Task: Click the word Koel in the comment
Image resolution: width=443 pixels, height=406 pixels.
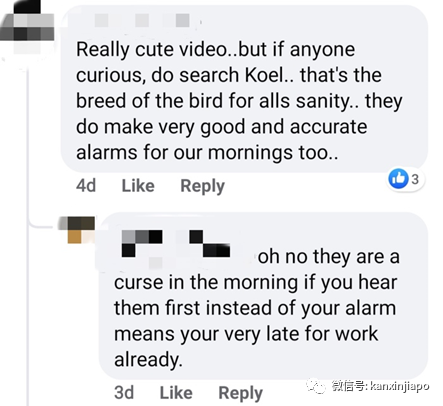Action: click(x=266, y=75)
